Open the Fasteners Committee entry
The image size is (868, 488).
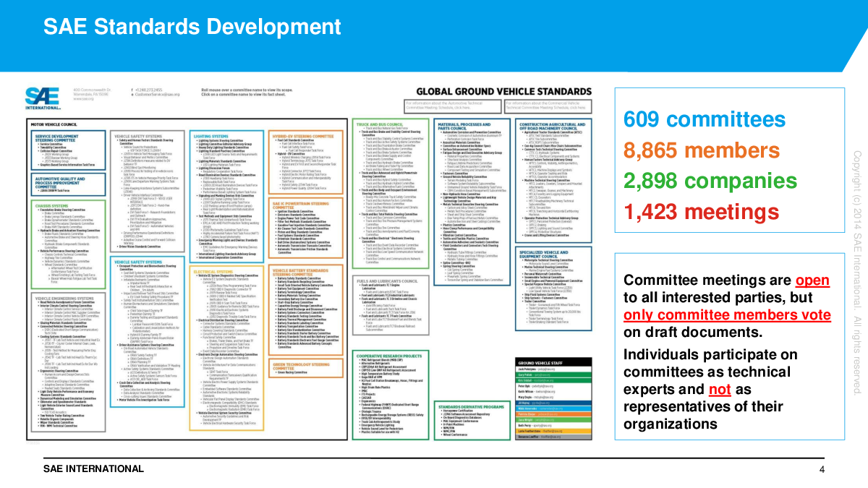click(x=456, y=172)
